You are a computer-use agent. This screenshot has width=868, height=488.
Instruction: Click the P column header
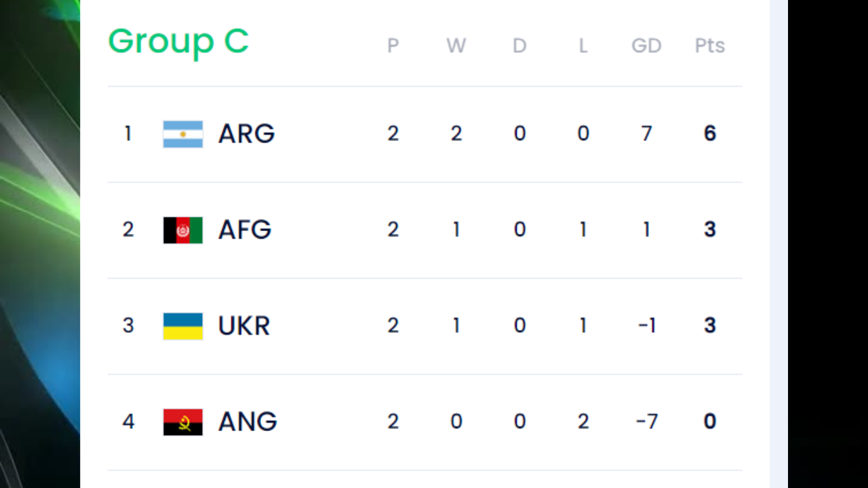click(393, 45)
